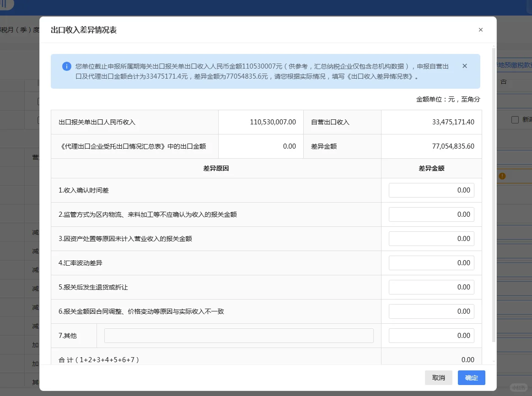Click the 因资产处置 row amount field
Viewport: 532px width, 396px height.
tap(431, 238)
